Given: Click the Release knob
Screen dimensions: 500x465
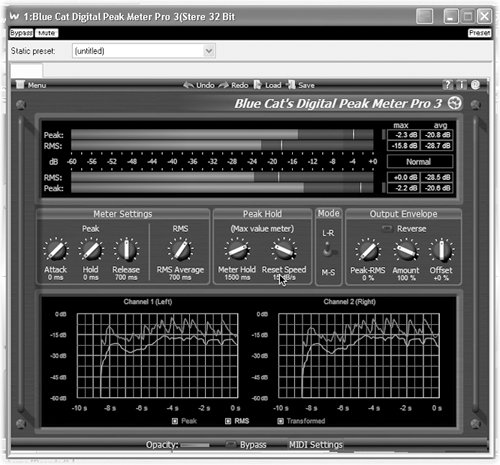Looking at the screenshot, I should (x=126, y=250).
